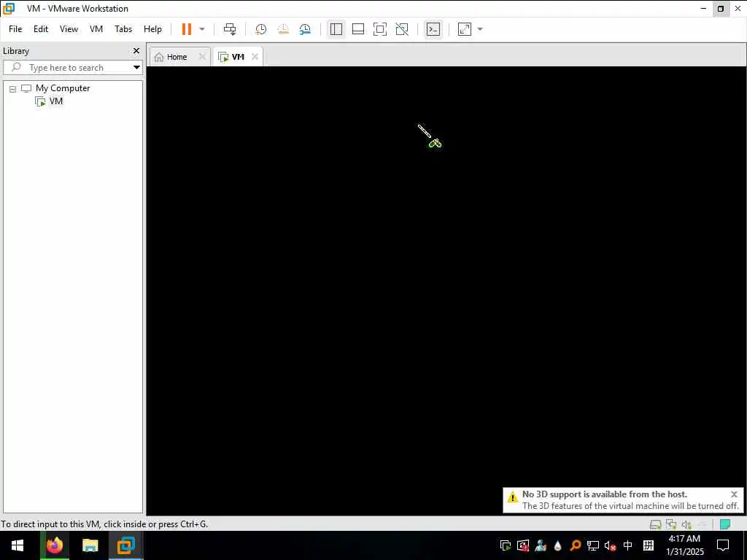The height and width of the screenshot is (560, 747).
Task: Click the VMware logo in the title bar
Action: coord(9,9)
